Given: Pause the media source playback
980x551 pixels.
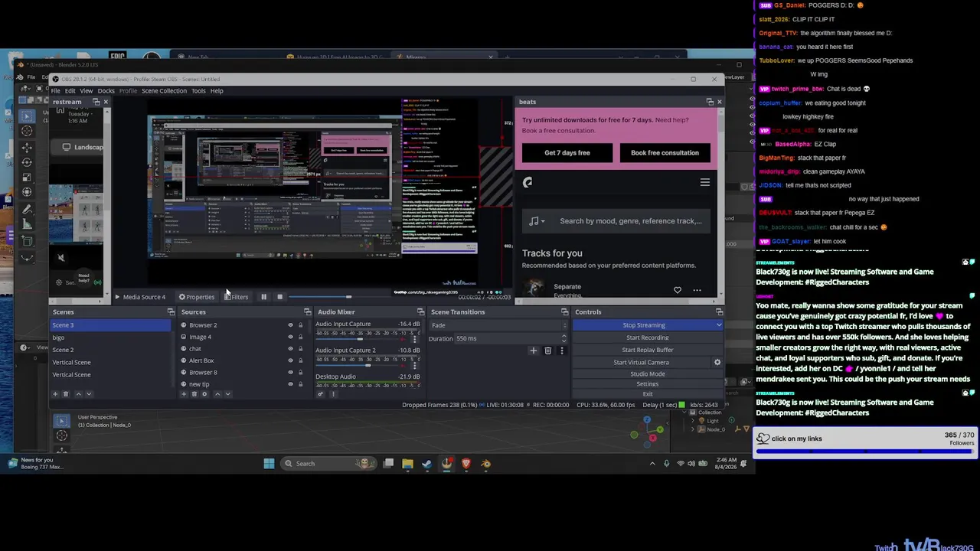Looking at the screenshot, I should pos(263,297).
